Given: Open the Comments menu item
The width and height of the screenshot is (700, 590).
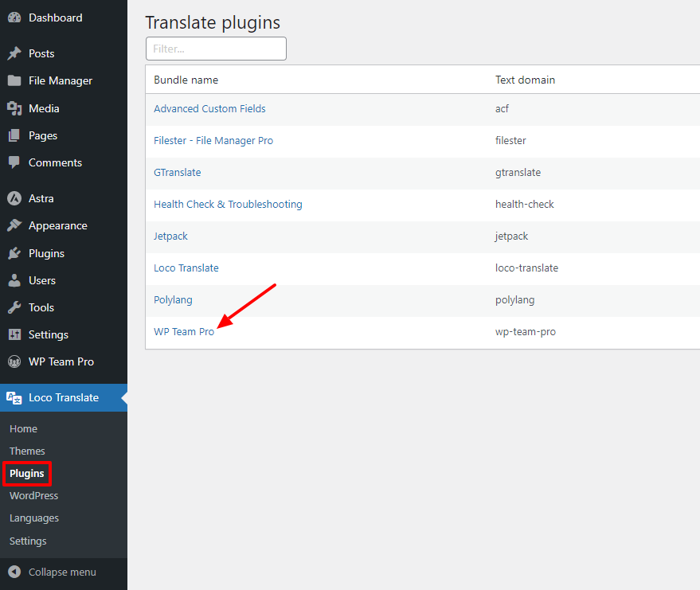Looking at the screenshot, I should point(56,163).
